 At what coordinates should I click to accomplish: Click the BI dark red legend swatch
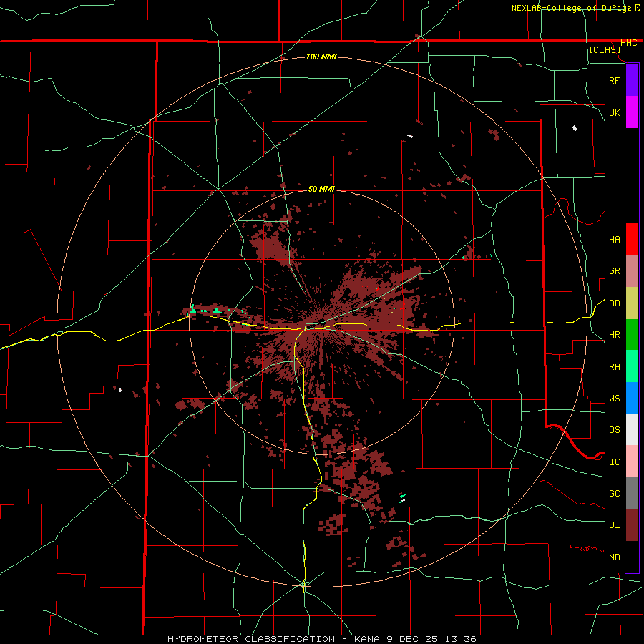pyautogui.click(x=632, y=525)
